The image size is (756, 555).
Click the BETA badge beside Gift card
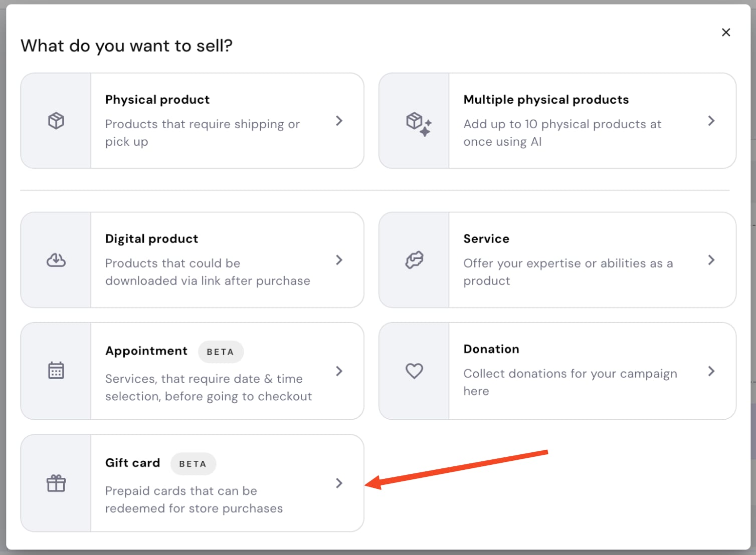pyautogui.click(x=193, y=464)
